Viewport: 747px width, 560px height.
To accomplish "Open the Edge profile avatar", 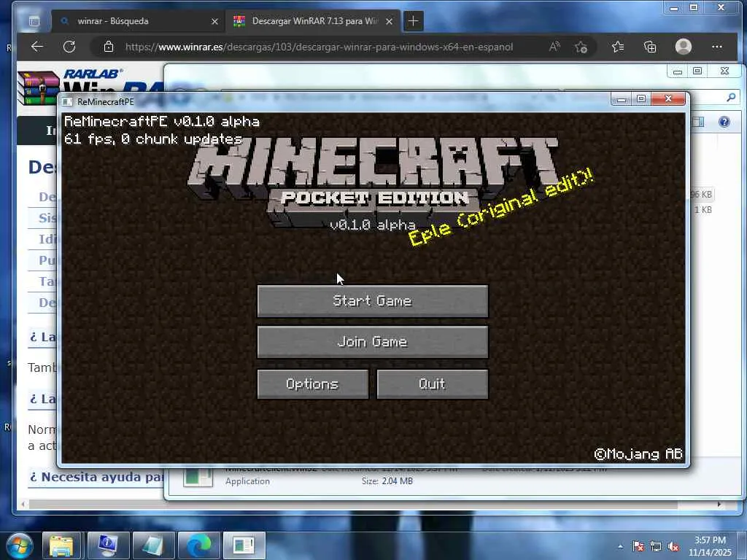I will [684, 47].
